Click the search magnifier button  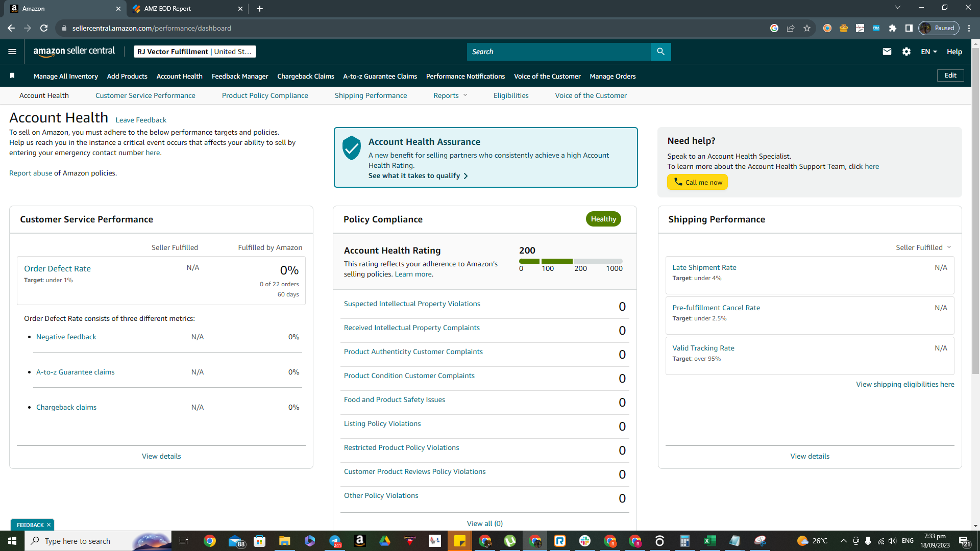pyautogui.click(x=660, y=52)
